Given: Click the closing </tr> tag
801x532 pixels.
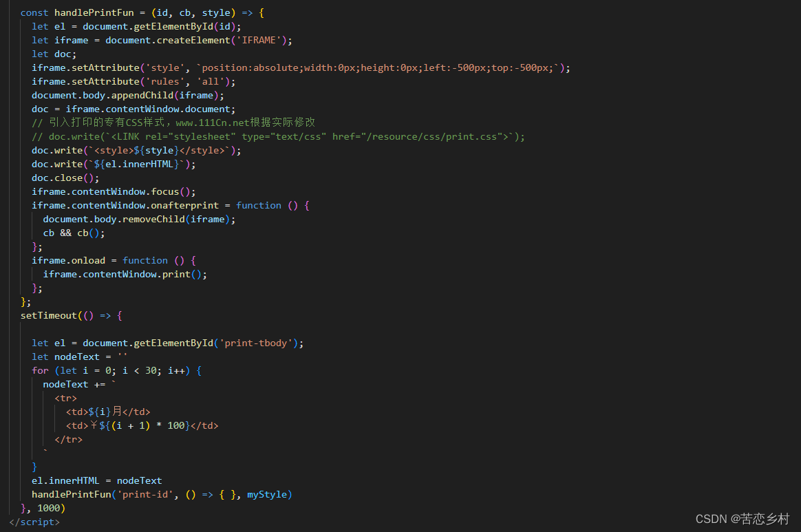Looking at the screenshot, I should pyautogui.click(x=68, y=440).
